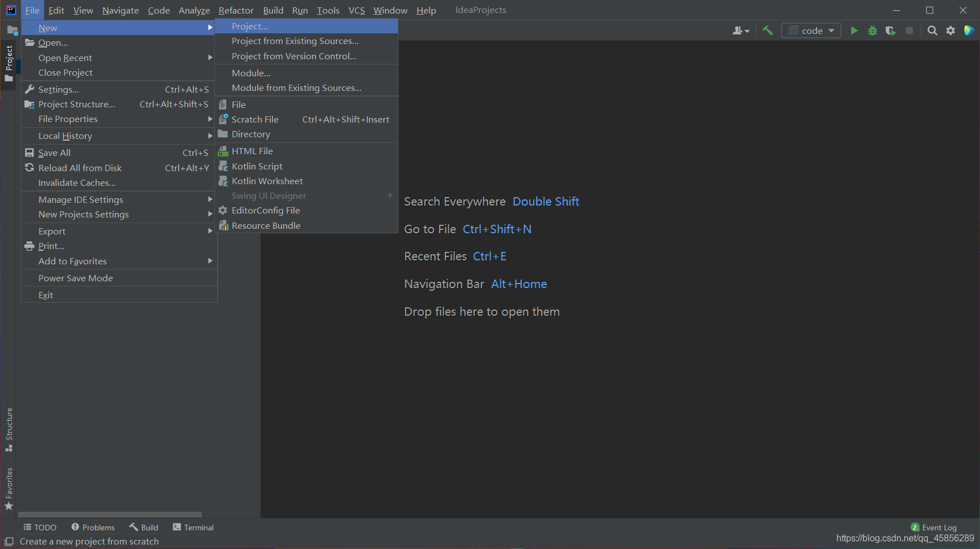This screenshot has width=980, height=549.
Task: Click the Stop square icon in toolbar
Action: point(909,30)
